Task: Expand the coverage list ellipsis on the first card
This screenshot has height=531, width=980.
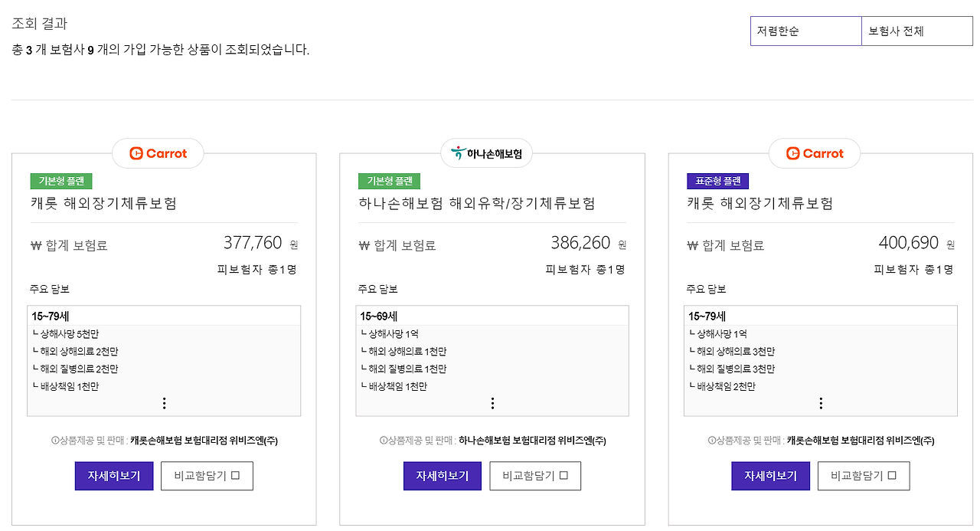Action: click(x=164, y=402)
